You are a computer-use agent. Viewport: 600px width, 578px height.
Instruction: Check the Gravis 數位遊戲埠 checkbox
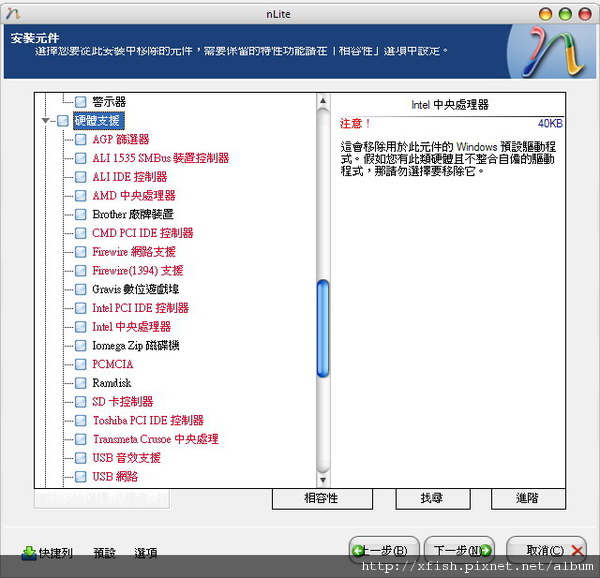pyautogui.click(x=80, y=289)
